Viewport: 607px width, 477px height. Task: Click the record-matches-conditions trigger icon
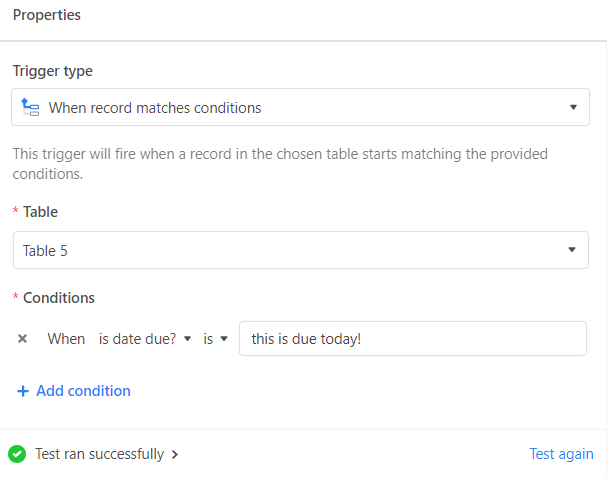click(30, 107)
